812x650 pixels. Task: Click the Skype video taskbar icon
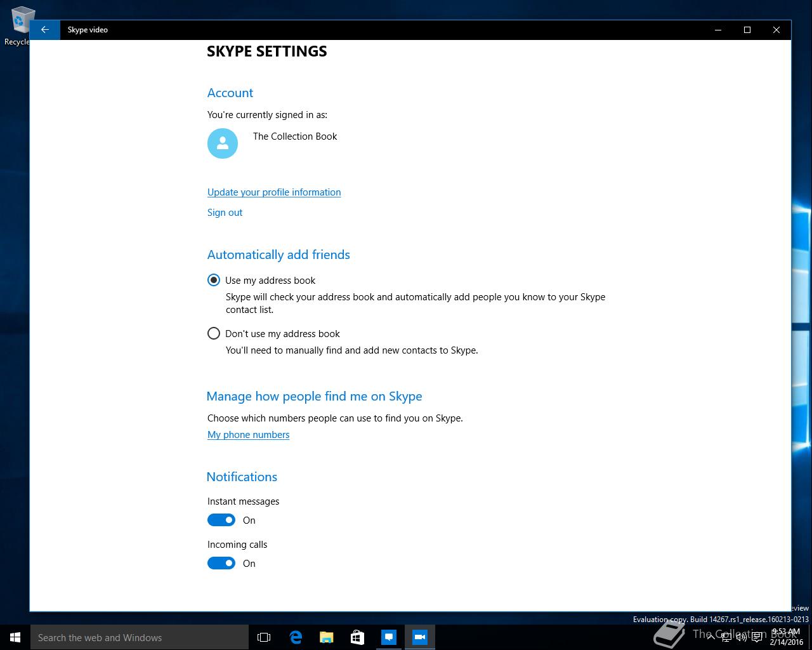(x=420, y=637)
